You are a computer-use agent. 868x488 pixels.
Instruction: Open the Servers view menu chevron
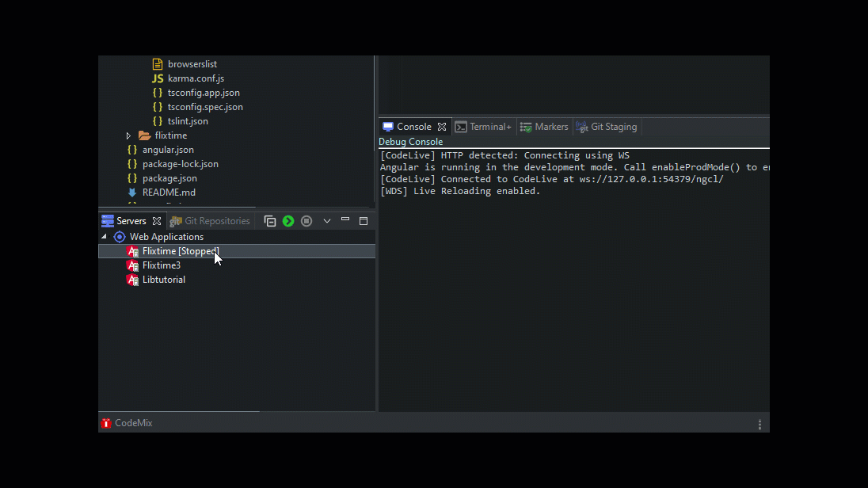click(x=326, y=221)
